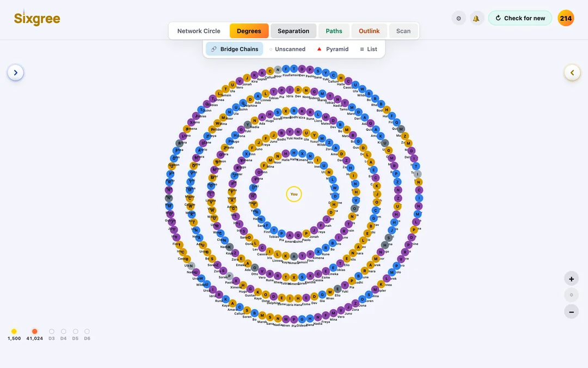Zoom in with the plus button
588x368 pixels.
(x=572, y=279)
